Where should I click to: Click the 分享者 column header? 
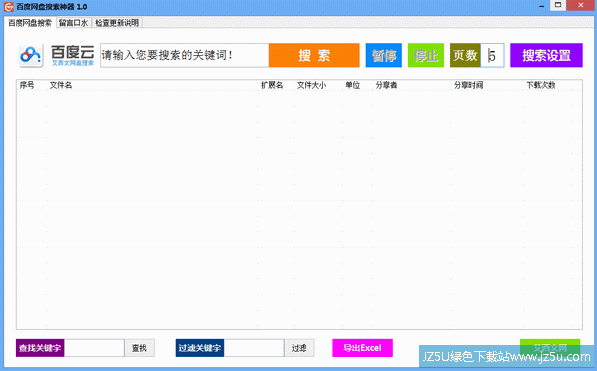386,85
